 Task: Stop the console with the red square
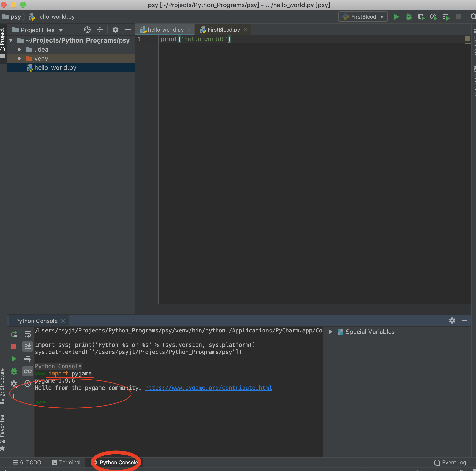(x=14, y=346)
